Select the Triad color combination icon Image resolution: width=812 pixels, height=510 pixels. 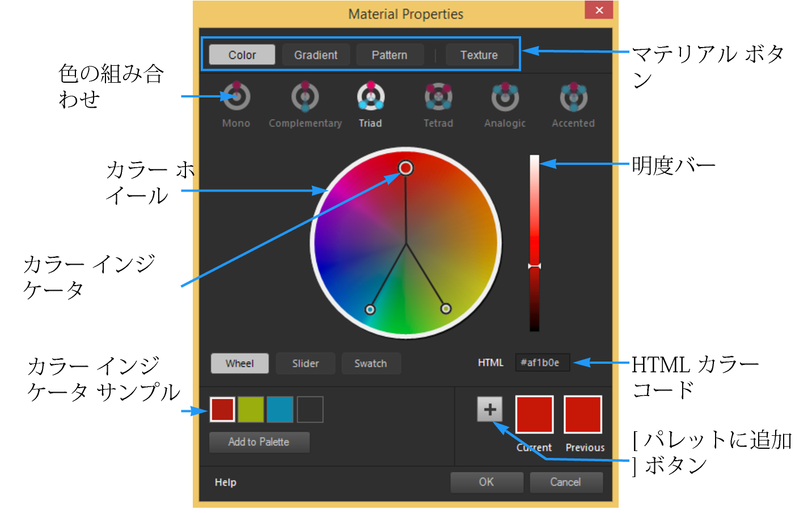click(371, 96)
